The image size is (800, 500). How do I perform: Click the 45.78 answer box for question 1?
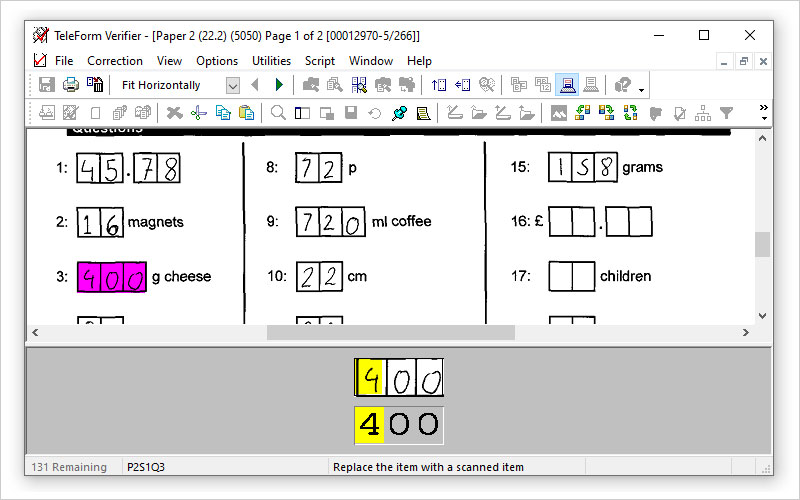pos(128,168)
